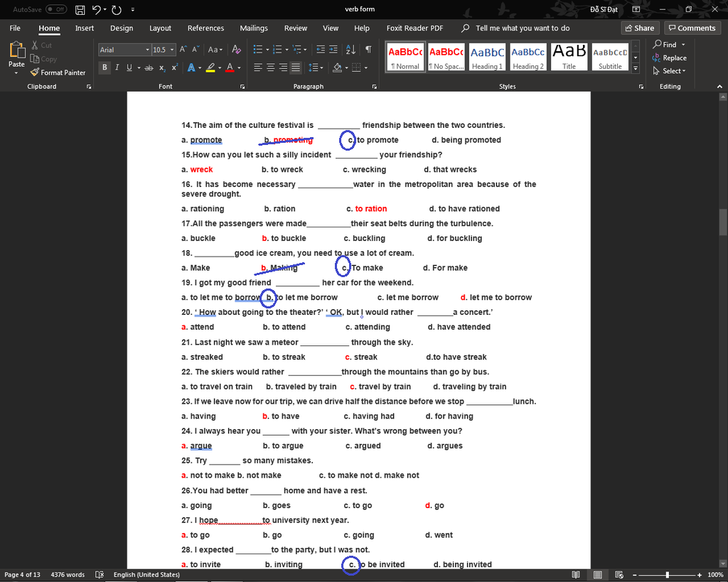Apply the yellow text highlight color
This screenshot has width=728, height=582.
210,68
